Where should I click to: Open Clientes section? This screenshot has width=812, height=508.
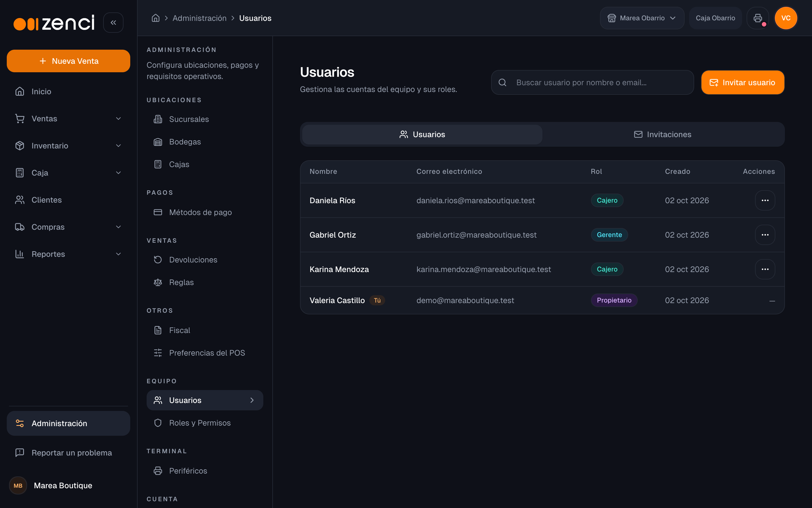69,200
